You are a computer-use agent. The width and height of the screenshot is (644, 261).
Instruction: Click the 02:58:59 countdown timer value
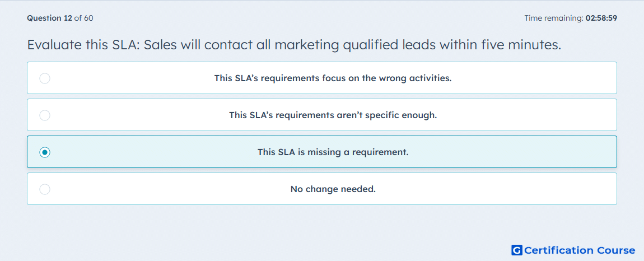coord(601,18)
